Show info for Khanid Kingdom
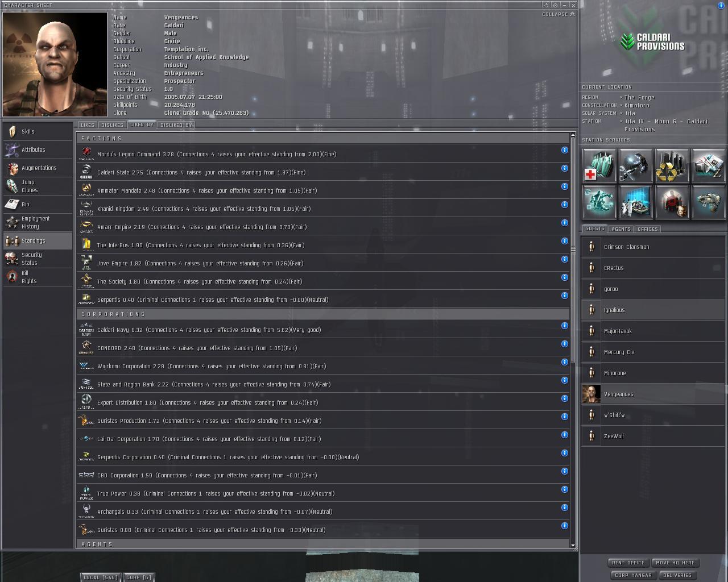The height and width of the screenshot is (582, 728). pos(565,205)
